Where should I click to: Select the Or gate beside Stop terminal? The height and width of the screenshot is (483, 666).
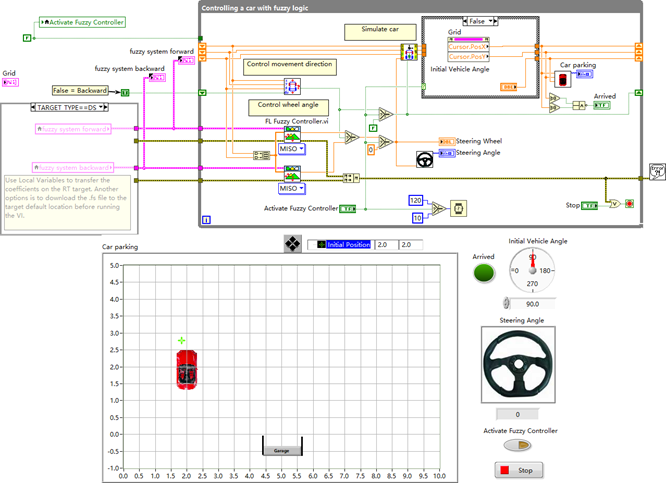coord(614,204)
